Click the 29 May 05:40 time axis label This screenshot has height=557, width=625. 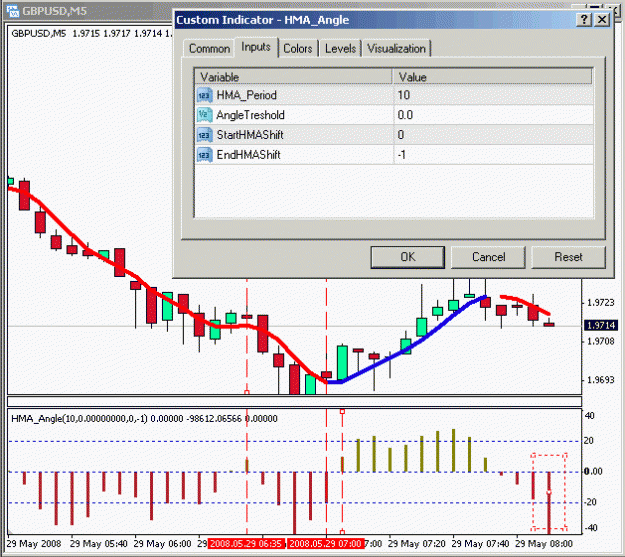click(x=98, y=544)
